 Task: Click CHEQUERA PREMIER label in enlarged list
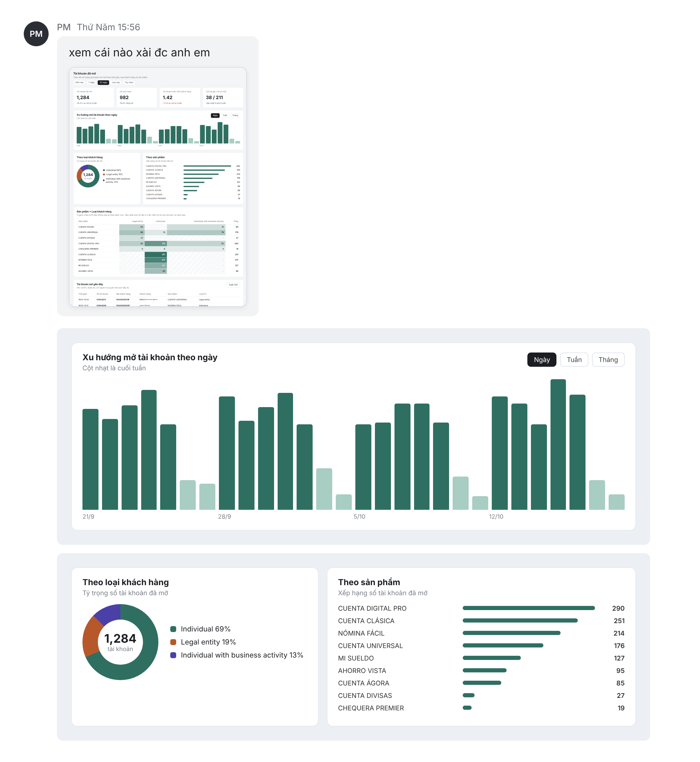(x=371, y=708)
